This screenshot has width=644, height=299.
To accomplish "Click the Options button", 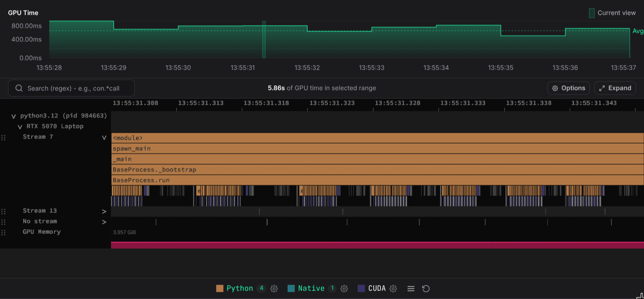I will click(x=568, y=88).
